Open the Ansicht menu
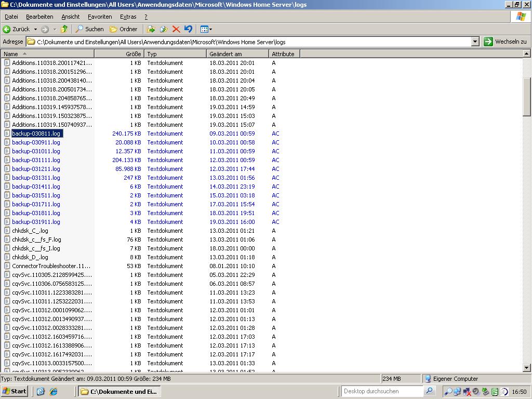 point(70,17)
